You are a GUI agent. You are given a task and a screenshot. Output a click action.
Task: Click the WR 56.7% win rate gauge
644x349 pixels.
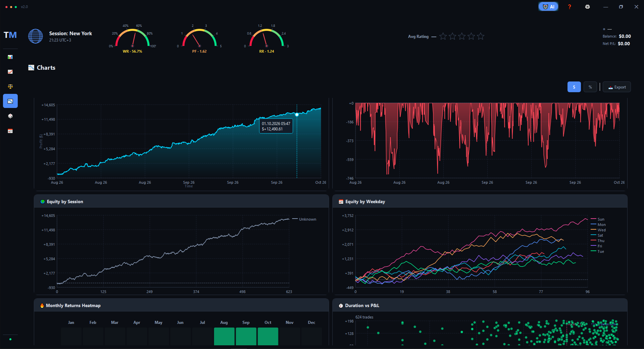(132, 39)
